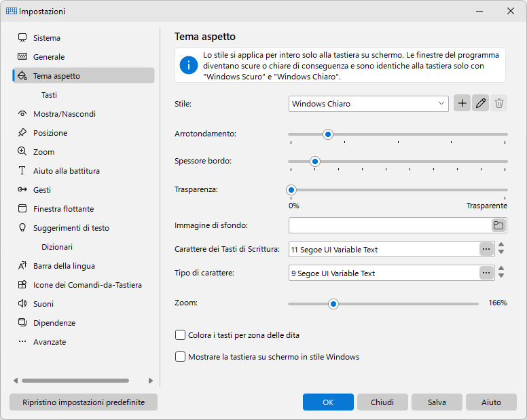
Task: Click the Chiudi button
Action: coord(382,402)
